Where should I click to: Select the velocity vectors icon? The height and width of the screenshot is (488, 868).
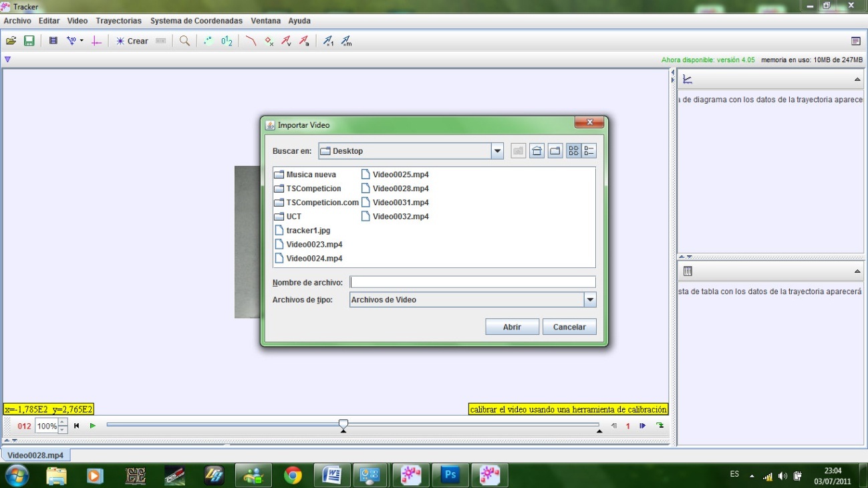pos(285,40)
